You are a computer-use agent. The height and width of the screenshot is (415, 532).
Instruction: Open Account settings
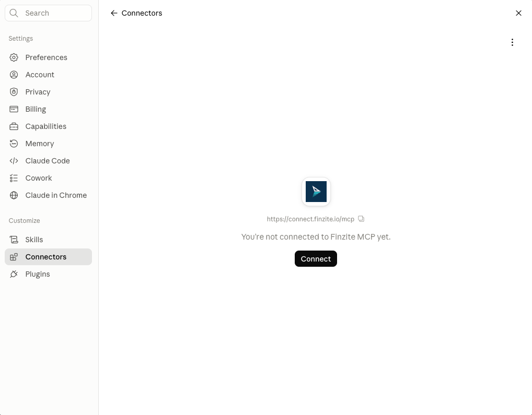click(48, 75)
